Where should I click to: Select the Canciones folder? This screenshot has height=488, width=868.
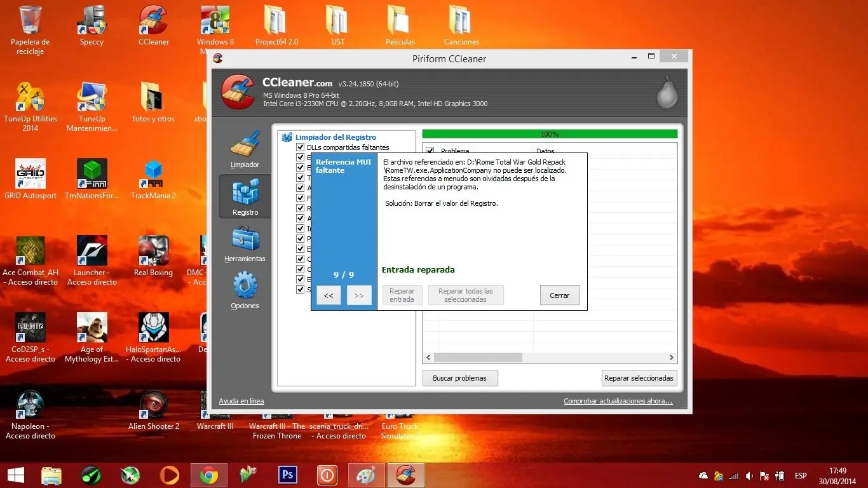tap(461, 25)
